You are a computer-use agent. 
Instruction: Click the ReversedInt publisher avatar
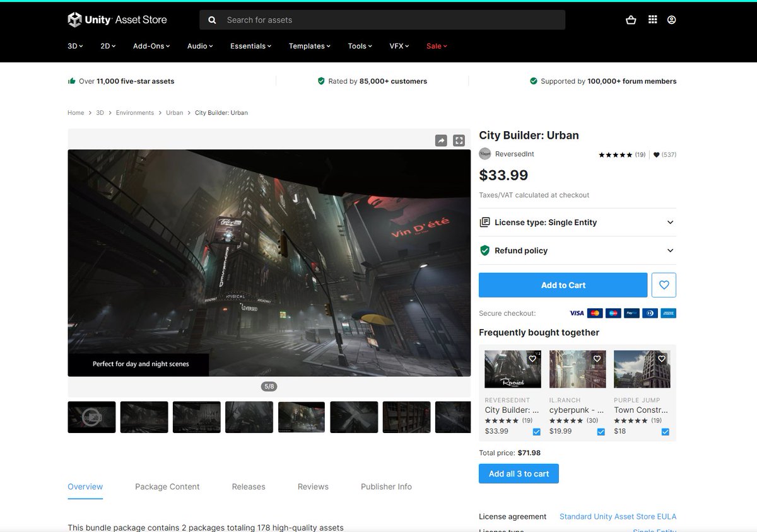485,154
